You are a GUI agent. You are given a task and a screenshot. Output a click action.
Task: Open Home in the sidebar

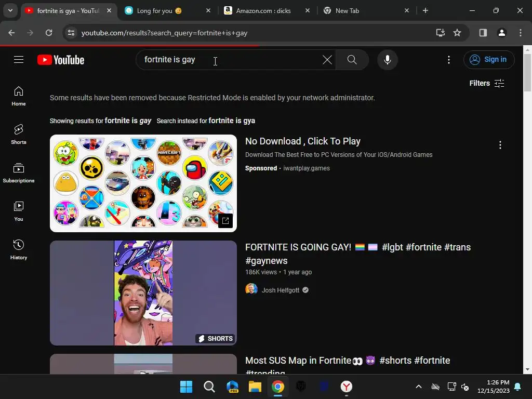[x=19, y=96]
